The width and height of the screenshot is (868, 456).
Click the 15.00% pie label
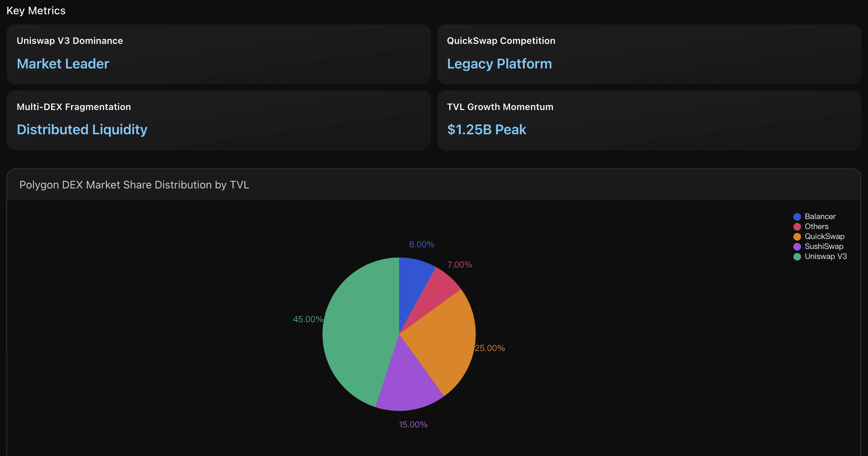[x=413, y=424]
